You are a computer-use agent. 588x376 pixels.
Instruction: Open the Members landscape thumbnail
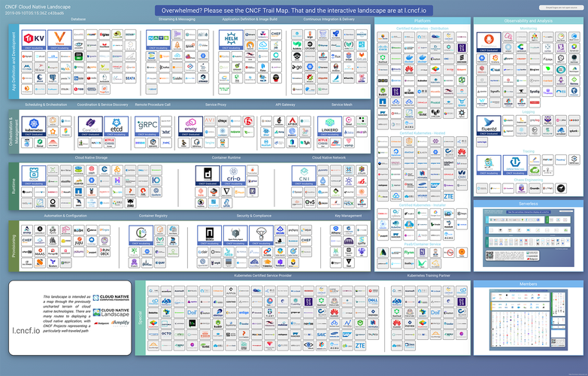click(x=529, y=320)
